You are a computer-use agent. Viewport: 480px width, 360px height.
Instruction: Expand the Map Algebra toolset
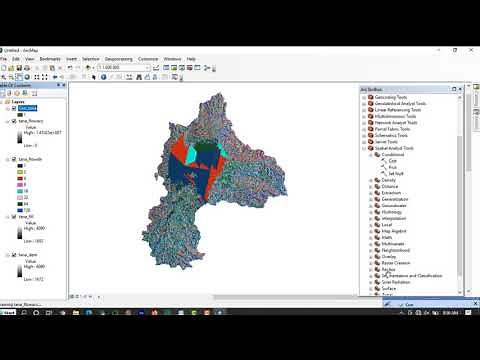(x=371, y=231)
